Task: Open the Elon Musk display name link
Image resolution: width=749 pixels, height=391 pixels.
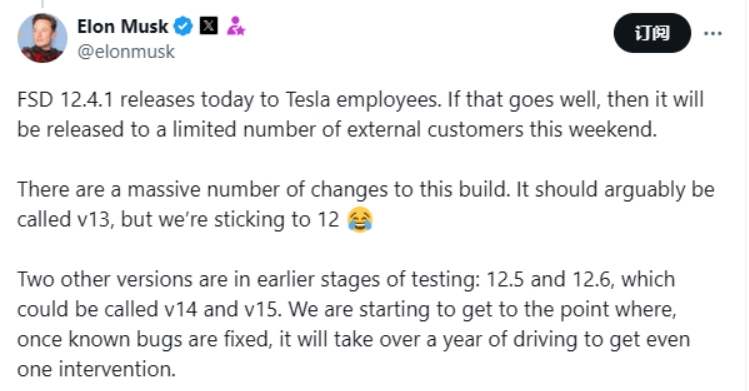Action: coord(123,26)
